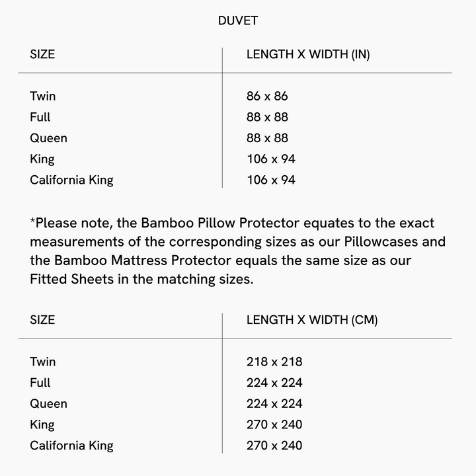Image resolution: width=476 pixels, height=476 pixels.
Task: Click the 218 x 218 measurement
Action: [x=274, y=362]
